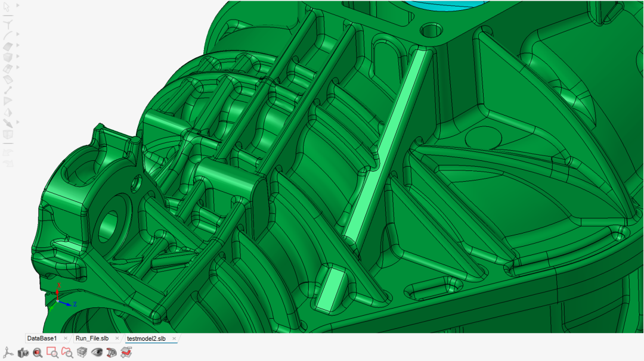The image size is (644, 361).
Task: Close the testmodel2.slb tab
Action: pos(174,338)
